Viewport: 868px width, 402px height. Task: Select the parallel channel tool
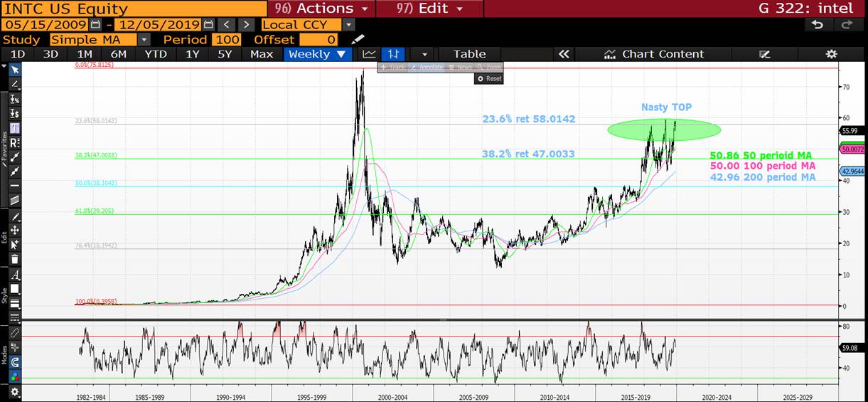(x=14, y=200)
